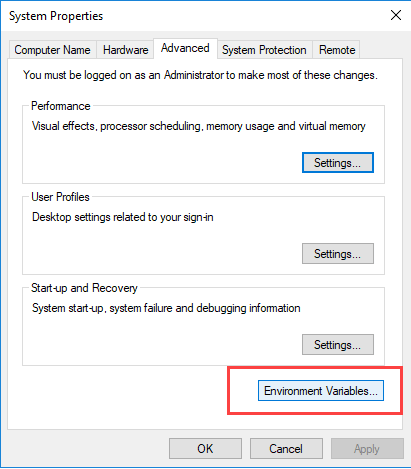
Task: Open Start-up and Recovery Settings button
Action: click(x=338, y=345)
